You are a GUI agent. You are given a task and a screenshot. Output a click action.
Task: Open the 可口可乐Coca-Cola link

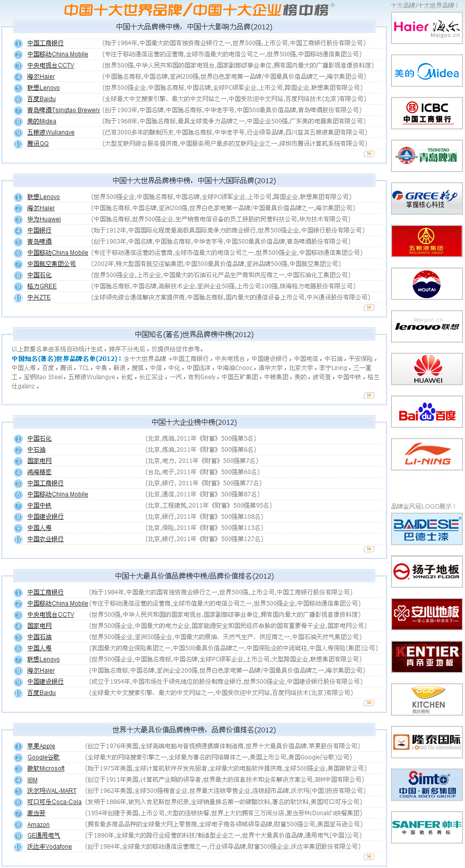click(54, 802)
